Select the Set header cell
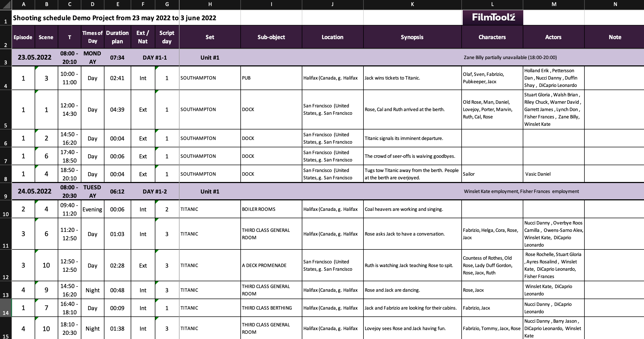This screenshot has width=644, height=339. tap(210, 37)
